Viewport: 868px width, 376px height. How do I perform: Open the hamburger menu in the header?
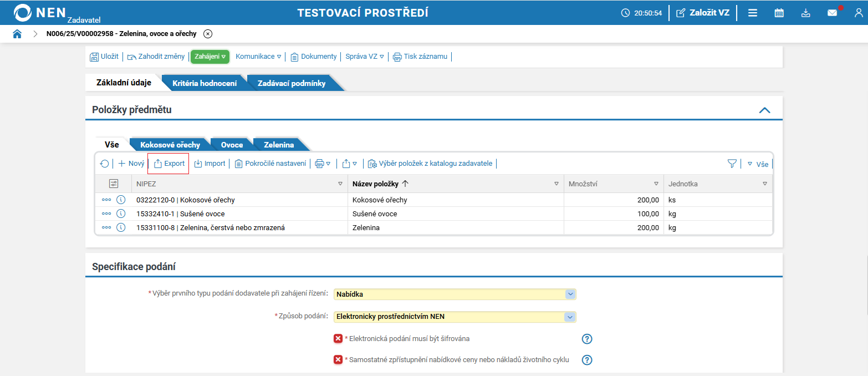(x=752, y=12)
